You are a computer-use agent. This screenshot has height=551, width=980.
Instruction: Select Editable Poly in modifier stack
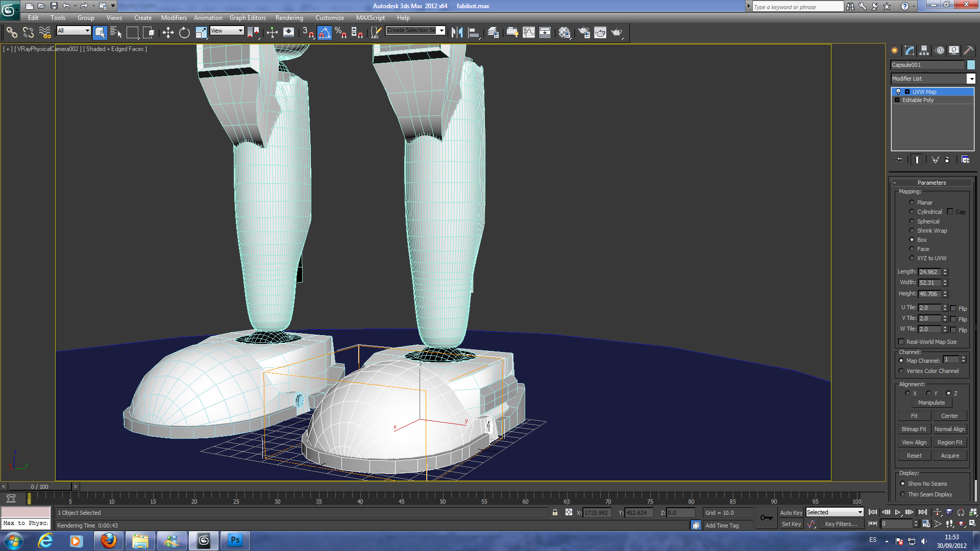pos(918,100)
